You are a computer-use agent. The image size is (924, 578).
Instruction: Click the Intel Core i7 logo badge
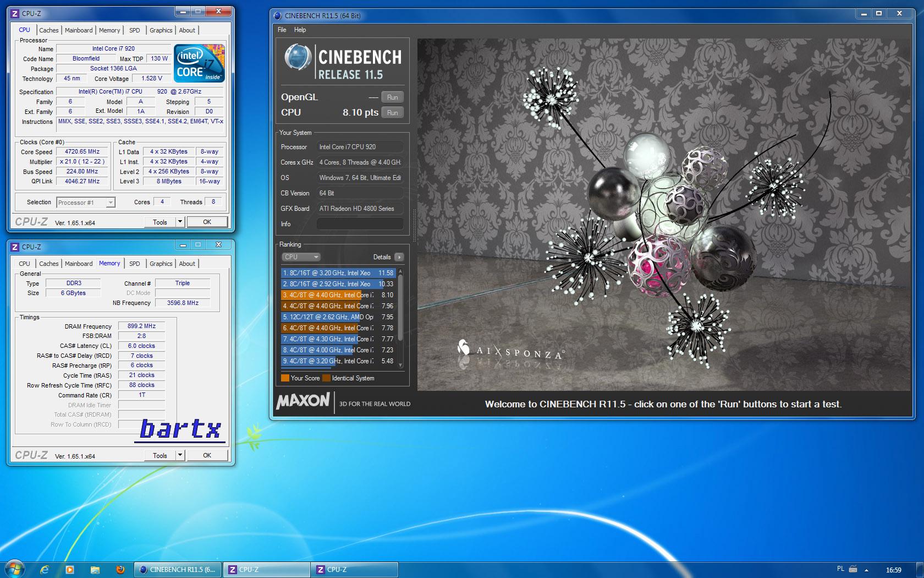click(x=199, y=63)
